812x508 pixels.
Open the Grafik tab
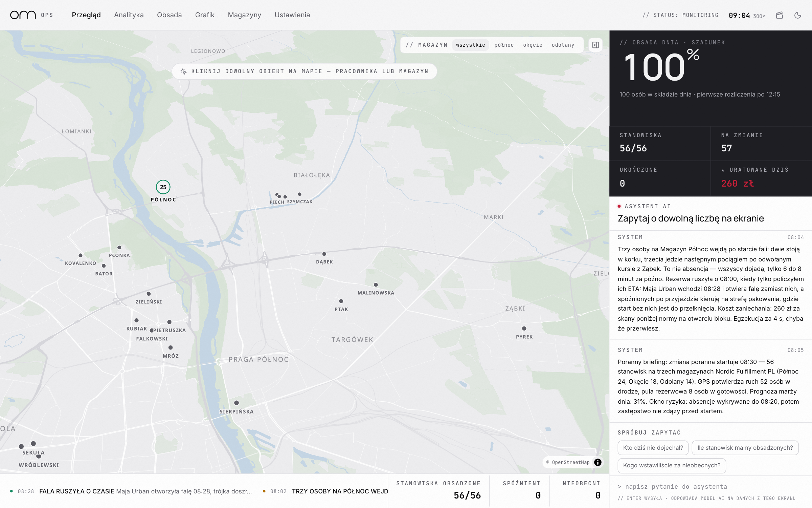(205, 15)
